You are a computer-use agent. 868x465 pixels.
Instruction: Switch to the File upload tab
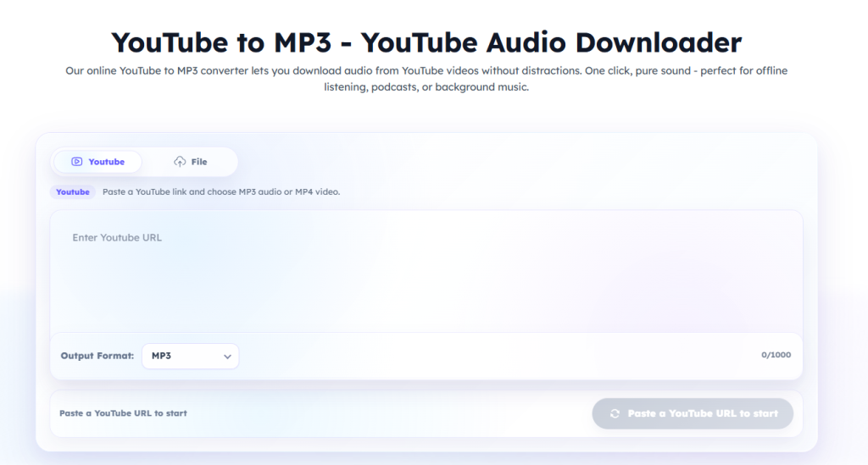190,162
